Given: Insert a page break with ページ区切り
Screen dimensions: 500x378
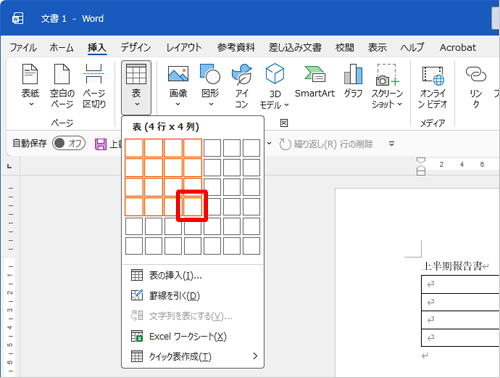Looking at the screenshot, I should point(94,86).
